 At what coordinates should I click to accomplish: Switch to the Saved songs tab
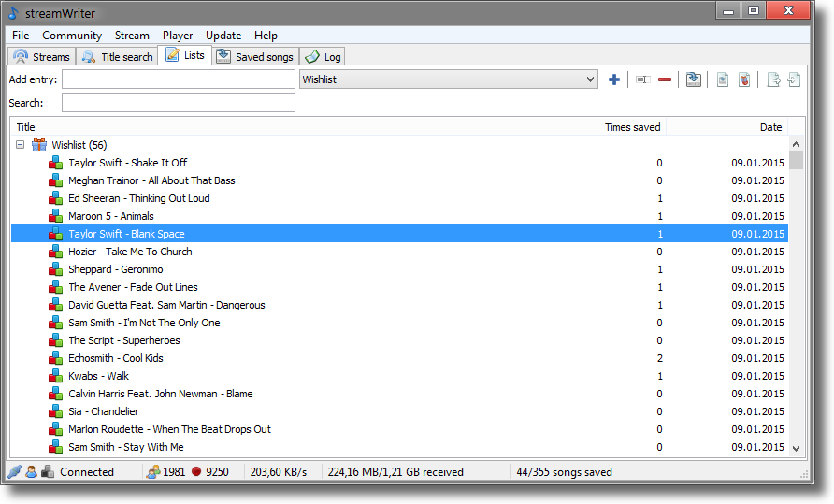click(255, 56)
